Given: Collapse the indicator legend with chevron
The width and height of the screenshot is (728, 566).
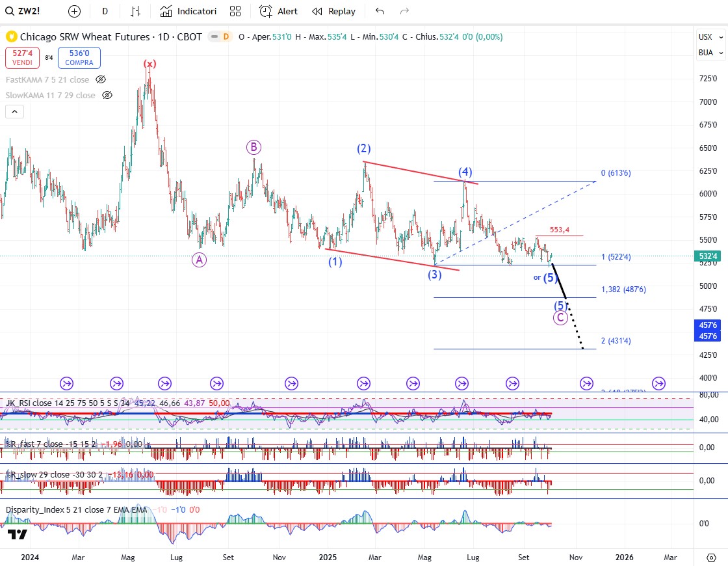Looking at the screenshot, I should pyautogui.click(x=14, y=111).
